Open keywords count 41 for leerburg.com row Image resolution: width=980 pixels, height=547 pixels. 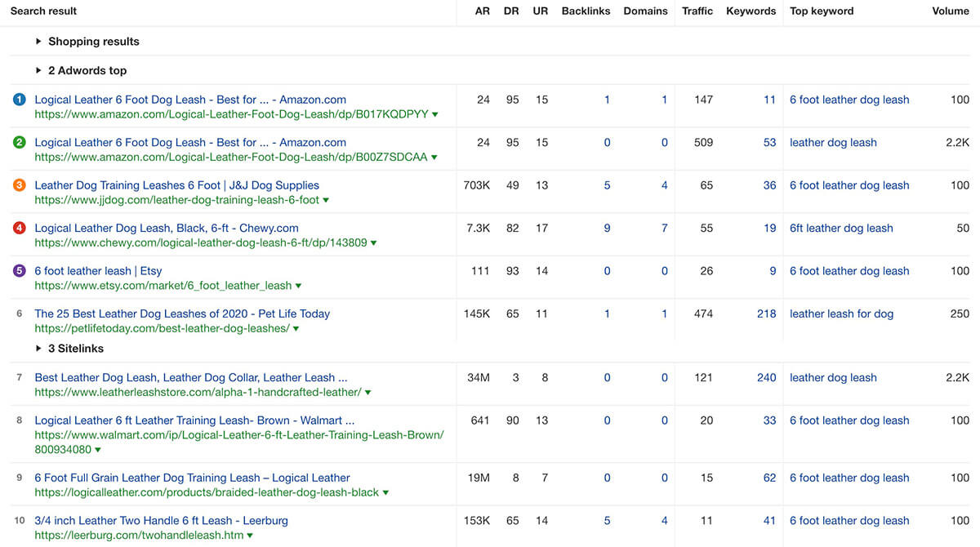769,520
